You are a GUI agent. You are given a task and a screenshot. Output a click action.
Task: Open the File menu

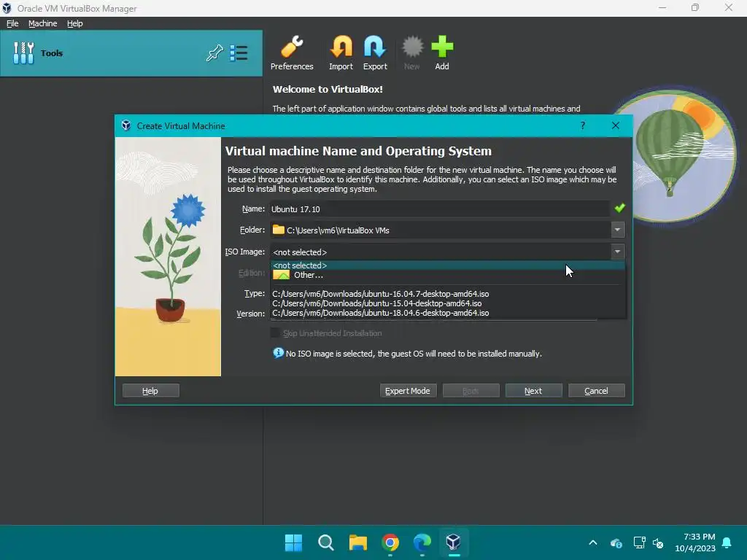click(12, 23)
